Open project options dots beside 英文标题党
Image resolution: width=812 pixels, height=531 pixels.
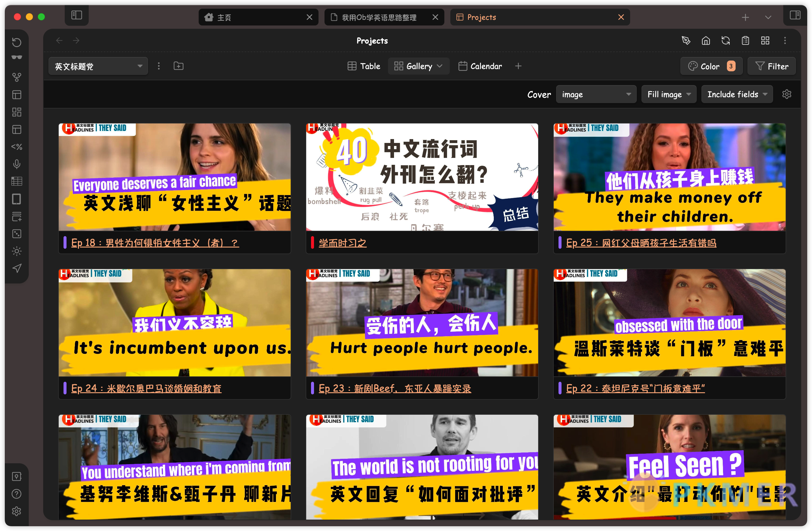tap(159, 66)
